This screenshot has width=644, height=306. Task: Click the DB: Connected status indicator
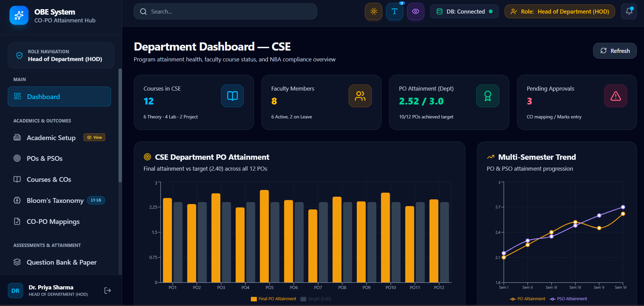click(x=464, y=12)
